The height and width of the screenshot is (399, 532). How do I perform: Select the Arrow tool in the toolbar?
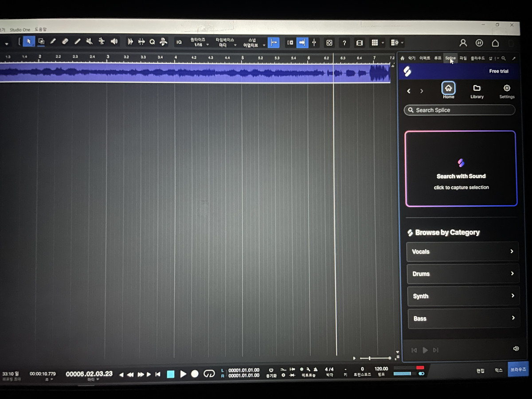[29, 42]
